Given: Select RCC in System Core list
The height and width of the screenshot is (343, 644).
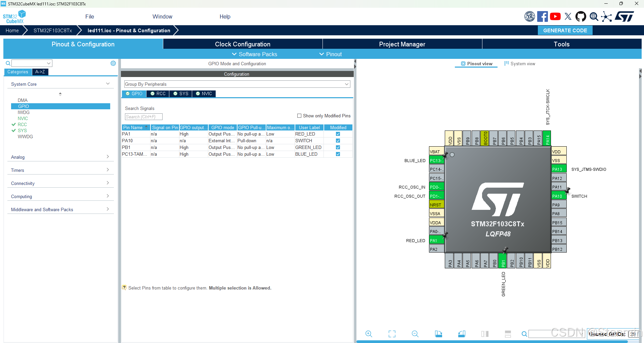Looking at the screenshot, I should tap(22, 124).
